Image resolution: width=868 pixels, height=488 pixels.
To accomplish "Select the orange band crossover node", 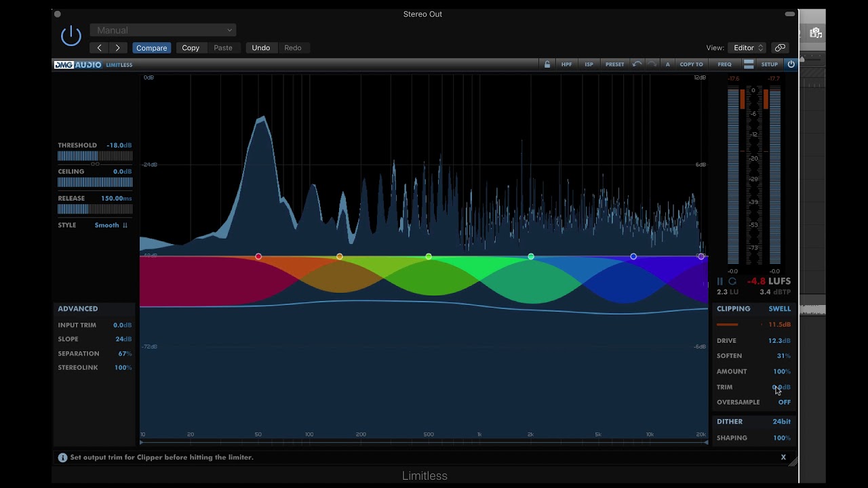I will (x=340, y=256).
